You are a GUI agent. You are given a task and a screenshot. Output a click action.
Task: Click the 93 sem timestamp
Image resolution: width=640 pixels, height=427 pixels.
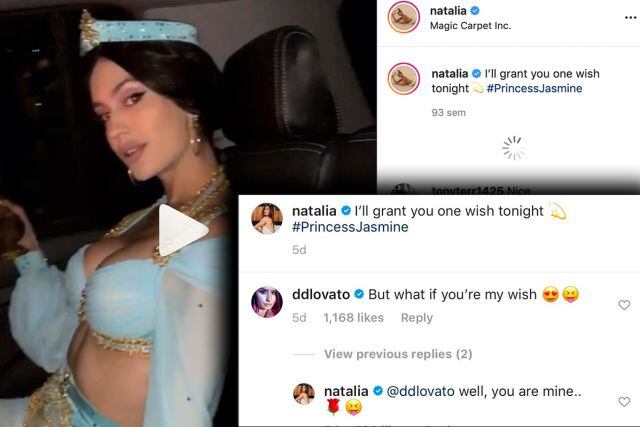pyautogui.click(x=449, y=113)
